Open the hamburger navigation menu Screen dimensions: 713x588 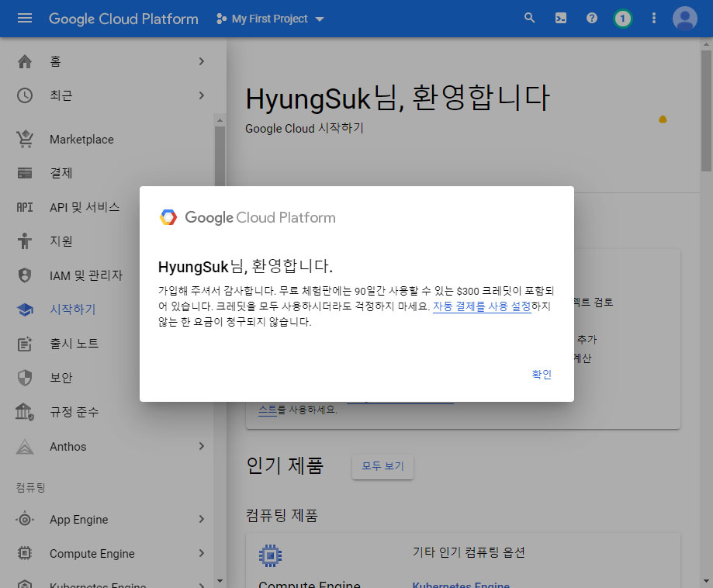click(x=25, y=18)
